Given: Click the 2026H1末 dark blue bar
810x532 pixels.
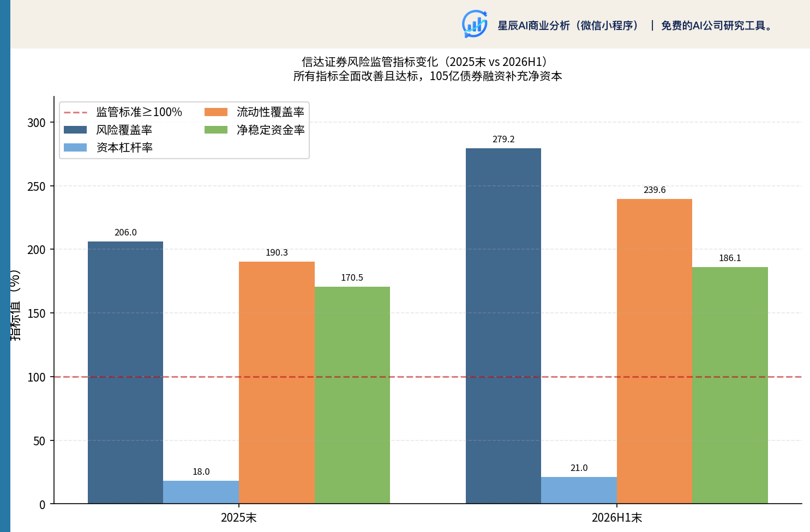Looking at the screenshot, I should pos(503,326).
